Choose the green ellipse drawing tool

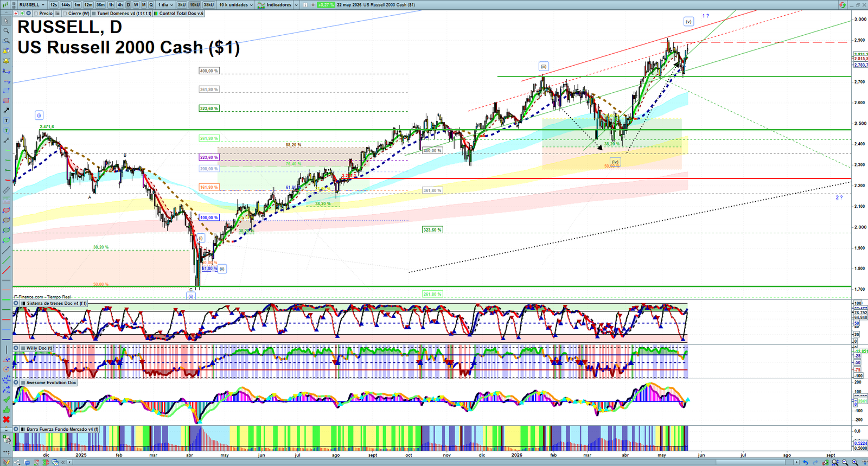(6, 230)
